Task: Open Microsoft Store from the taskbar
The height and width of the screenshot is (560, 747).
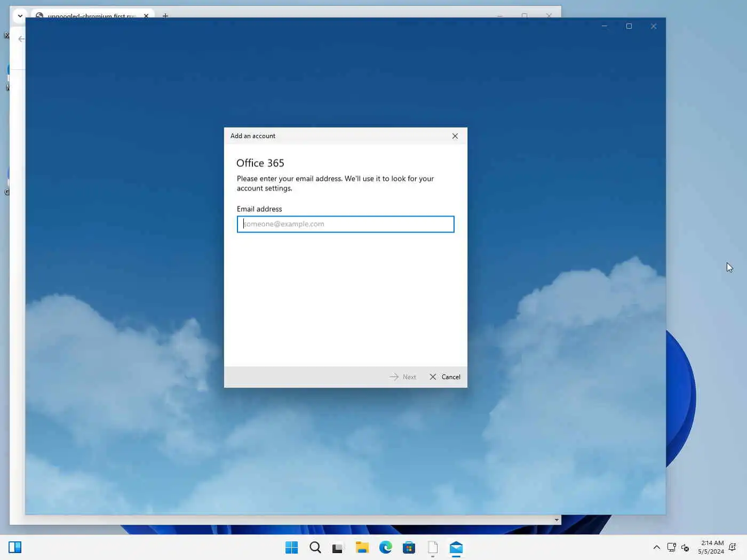Action: coord(409,548)
